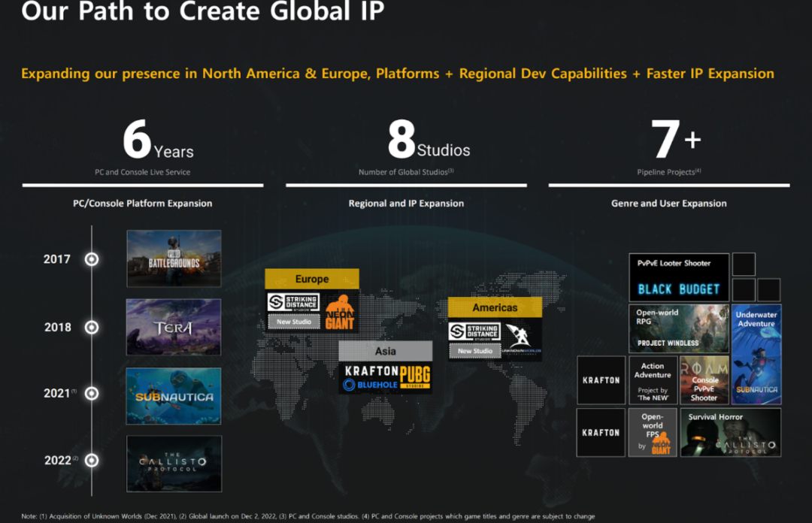Click the Americas region label

point(495,307)
